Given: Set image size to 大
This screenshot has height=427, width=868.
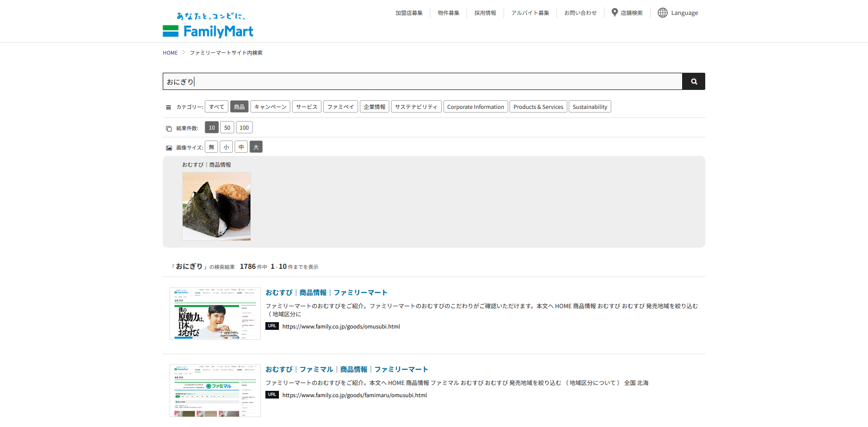Looking at the screenshot, I should click(x=256, y=147).
